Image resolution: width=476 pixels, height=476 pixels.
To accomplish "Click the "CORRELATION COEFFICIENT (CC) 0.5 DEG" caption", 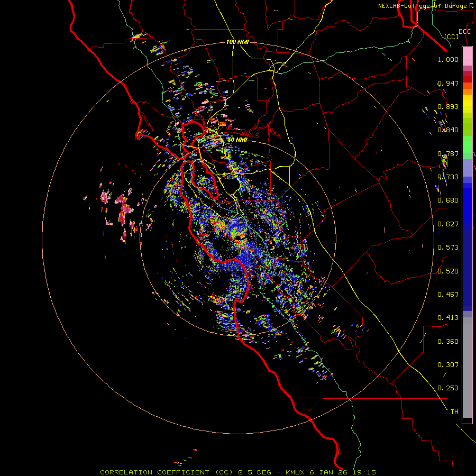I will (186, 472).
